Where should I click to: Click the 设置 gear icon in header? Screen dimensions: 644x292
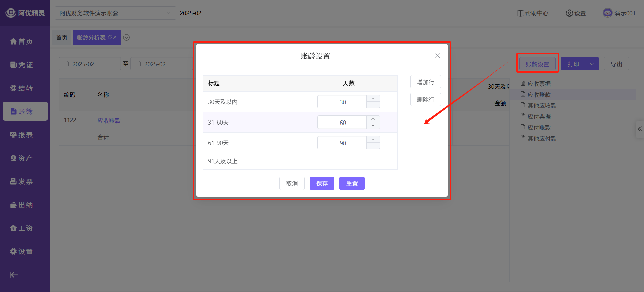point(569,13)
